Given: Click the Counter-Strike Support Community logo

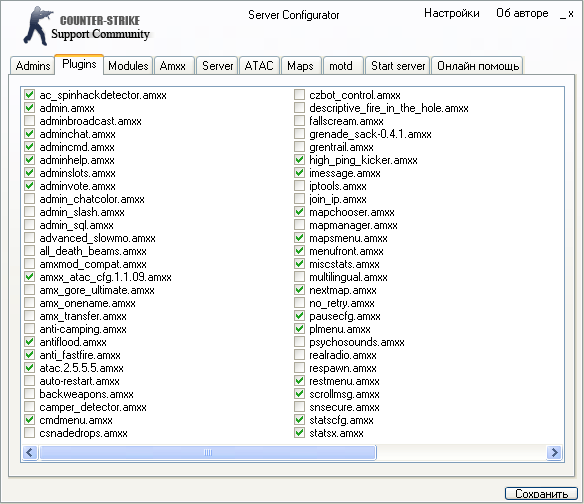Looking at the screenshot, I should pyautogui.click(x=86, y=26).
